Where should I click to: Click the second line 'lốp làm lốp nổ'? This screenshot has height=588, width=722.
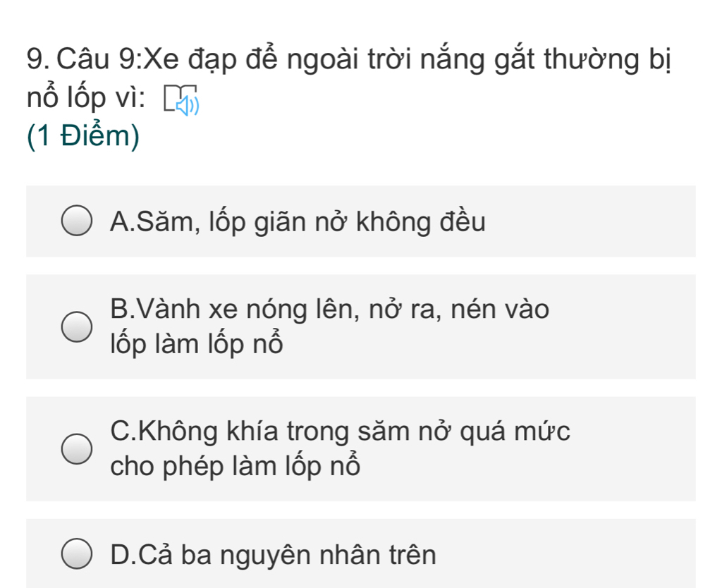coord(197,343)
